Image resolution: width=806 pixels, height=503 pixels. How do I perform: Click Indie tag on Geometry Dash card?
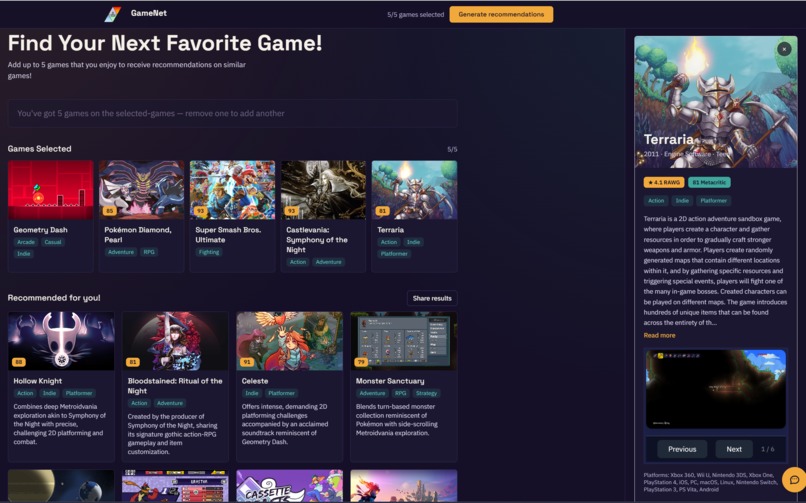point(24,254)
